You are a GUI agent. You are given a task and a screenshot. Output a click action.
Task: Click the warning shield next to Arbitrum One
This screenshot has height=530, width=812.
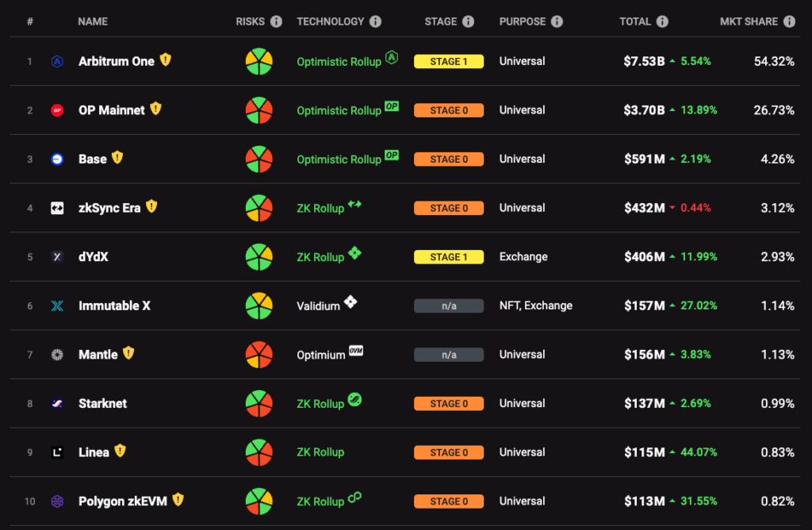click(x=165, y=60)
